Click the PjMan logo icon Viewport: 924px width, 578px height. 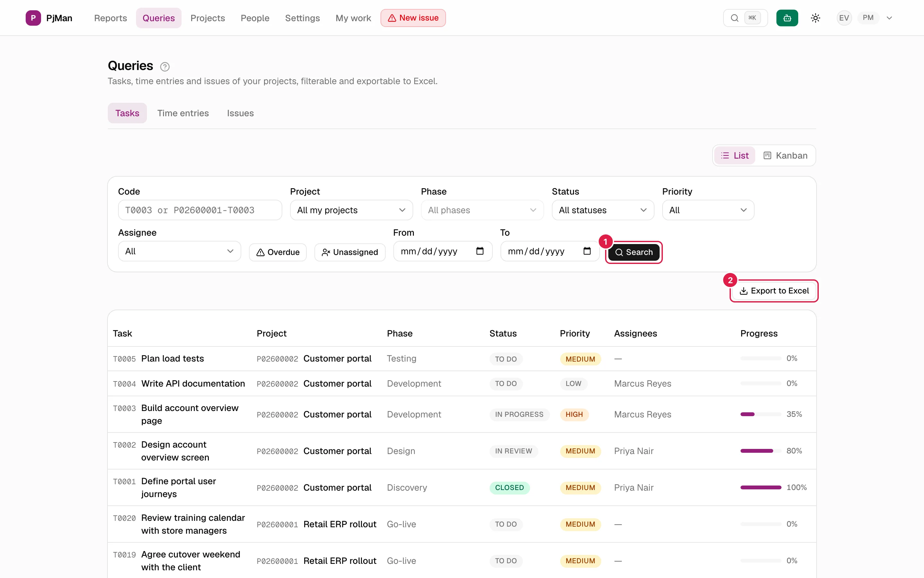pos(33,18)
